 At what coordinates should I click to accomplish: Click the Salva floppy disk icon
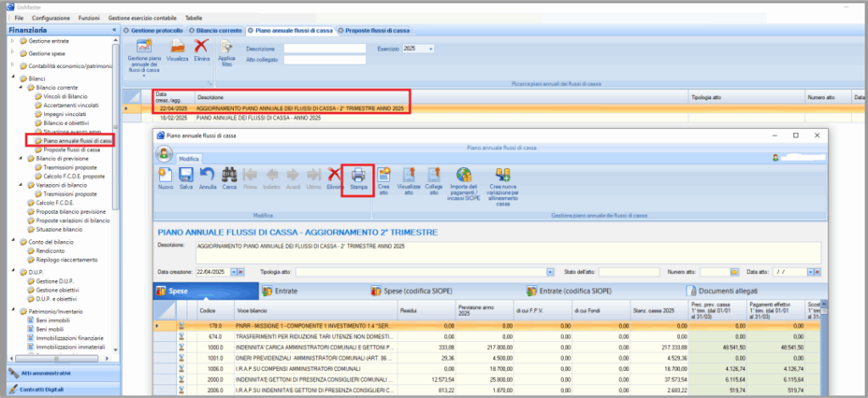(x=186, y=176)
